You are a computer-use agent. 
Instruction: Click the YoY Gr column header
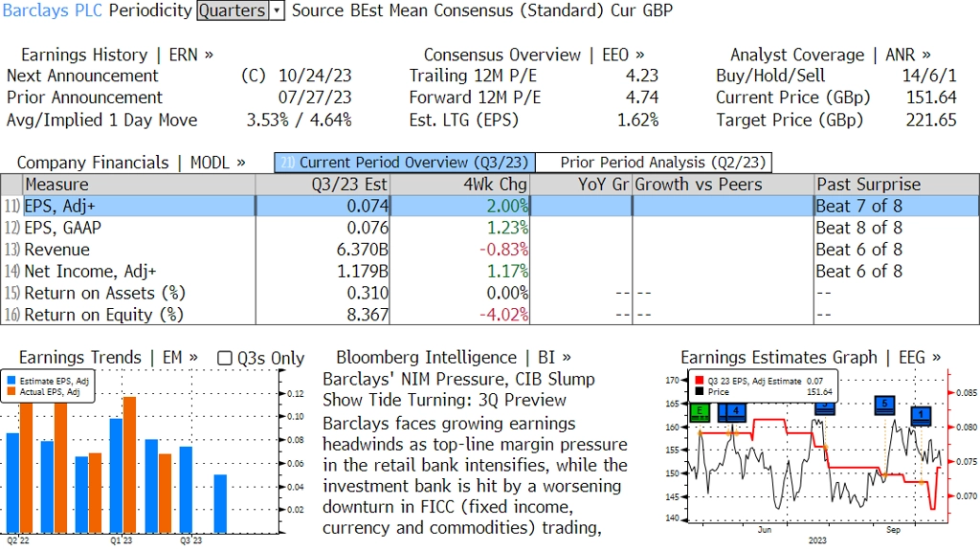tap(581, 185)
